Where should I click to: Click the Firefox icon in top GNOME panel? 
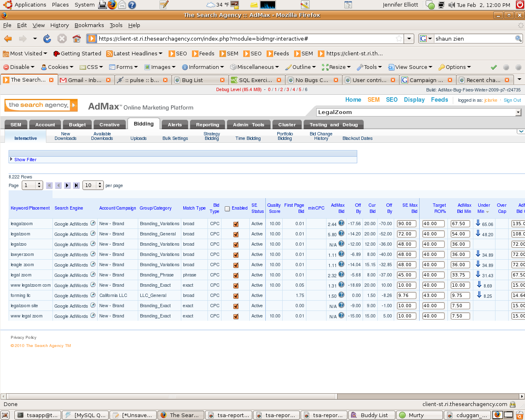pos(112,5)
